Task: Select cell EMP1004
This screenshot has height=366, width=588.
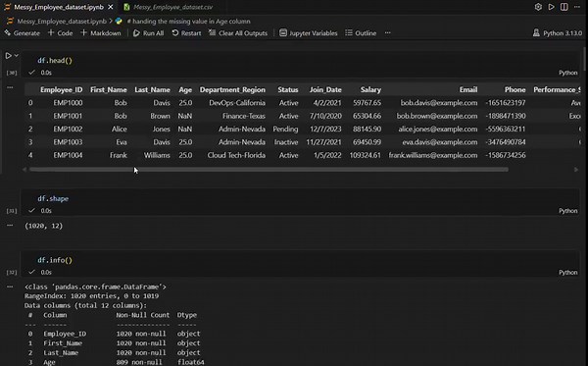Action: 68,155
